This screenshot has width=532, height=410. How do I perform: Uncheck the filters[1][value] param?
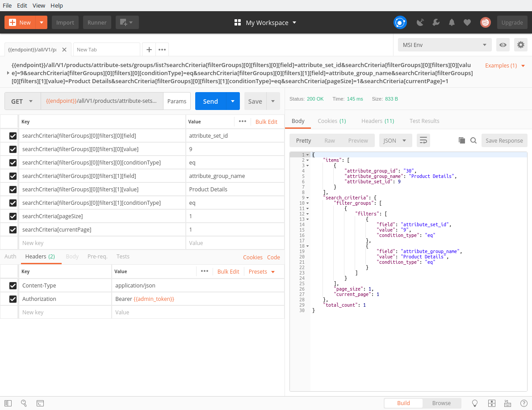pyautogui.click(x=13, y=190)
